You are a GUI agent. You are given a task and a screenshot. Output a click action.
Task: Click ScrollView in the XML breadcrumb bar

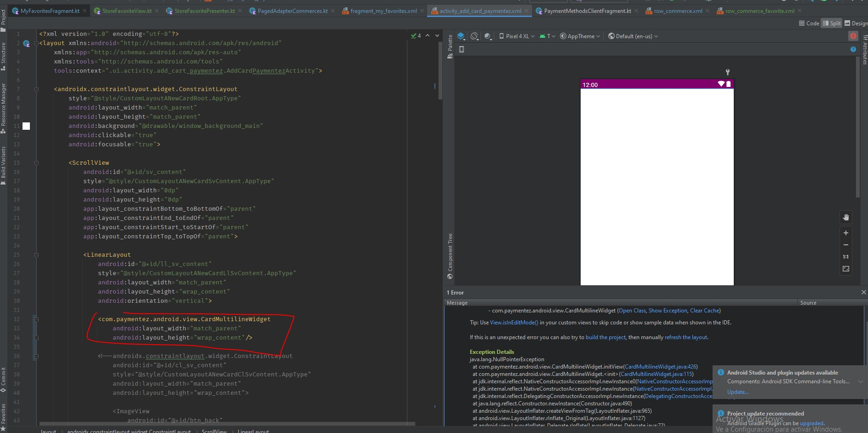(x=214, y=431)
